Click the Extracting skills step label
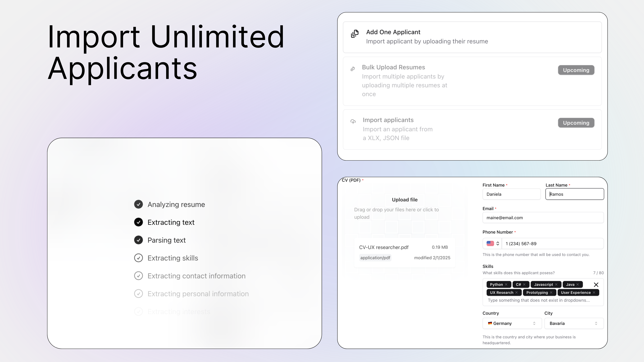644x362 pixels. [173, 258]
